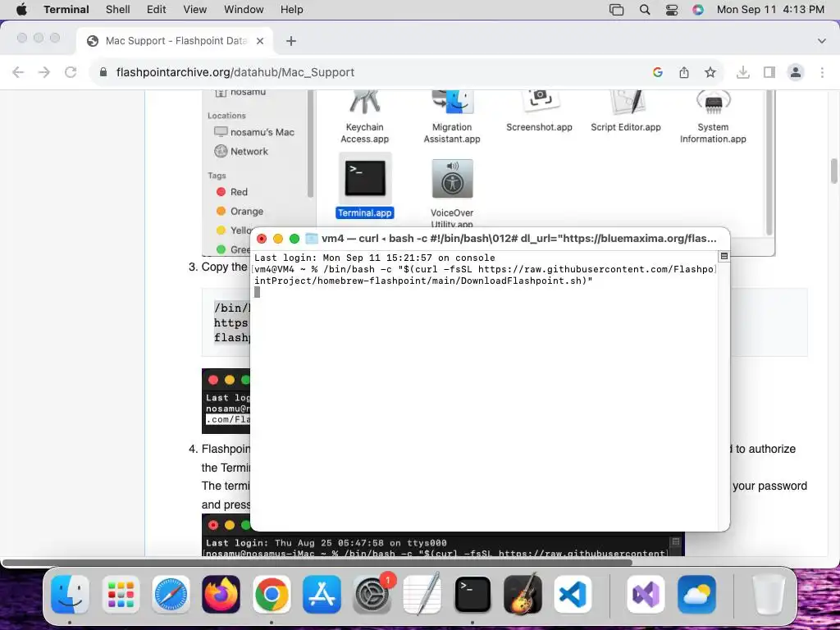The image size is (840, 630).
Task: Open Chrome downloads
Action: click(743, 72)
